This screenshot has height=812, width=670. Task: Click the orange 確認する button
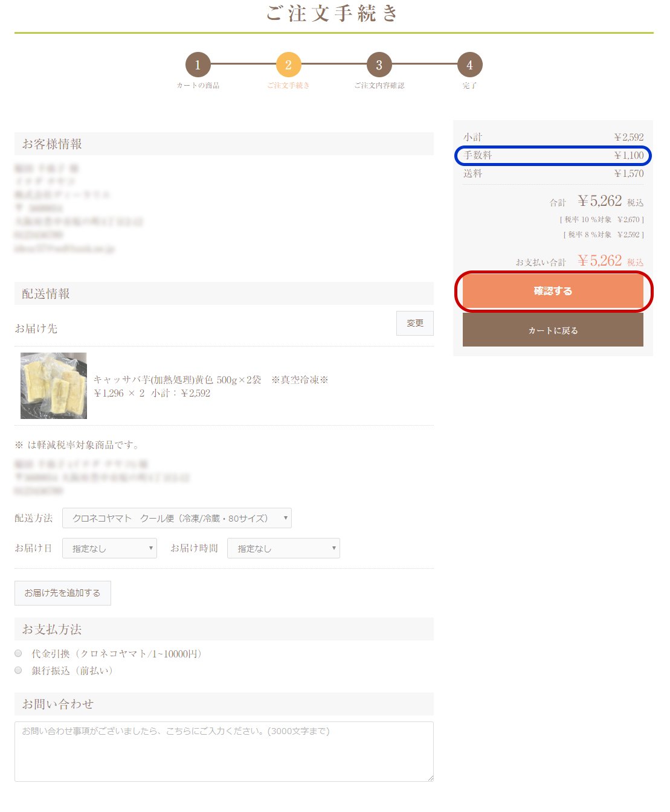click(x=553, y=291)
